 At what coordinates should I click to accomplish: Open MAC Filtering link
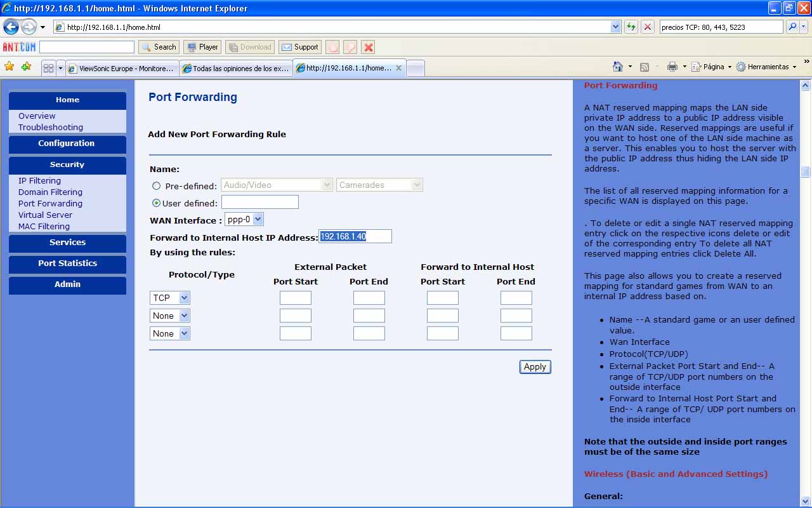point(44,227)
